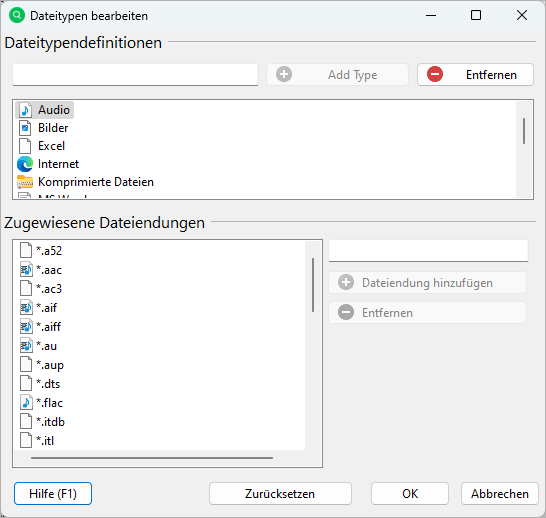Cancel with the Abbrechen button

pos(500,494)
